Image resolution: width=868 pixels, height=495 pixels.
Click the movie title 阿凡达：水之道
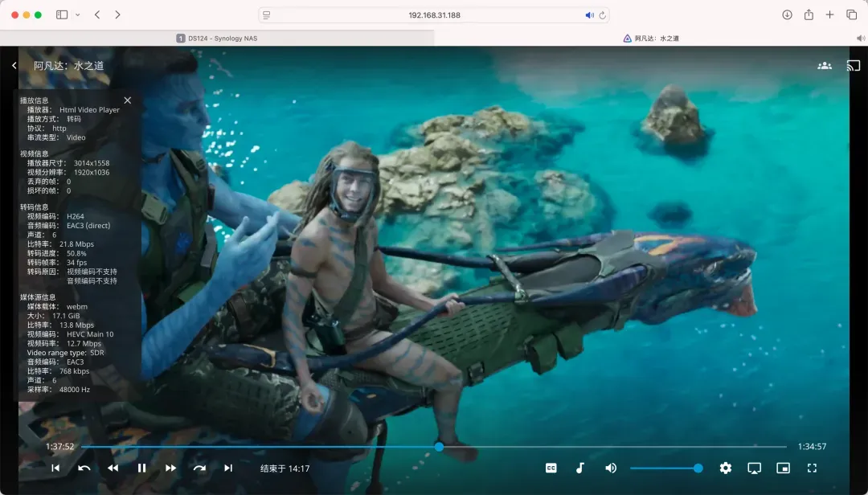[x=68, y=65]
